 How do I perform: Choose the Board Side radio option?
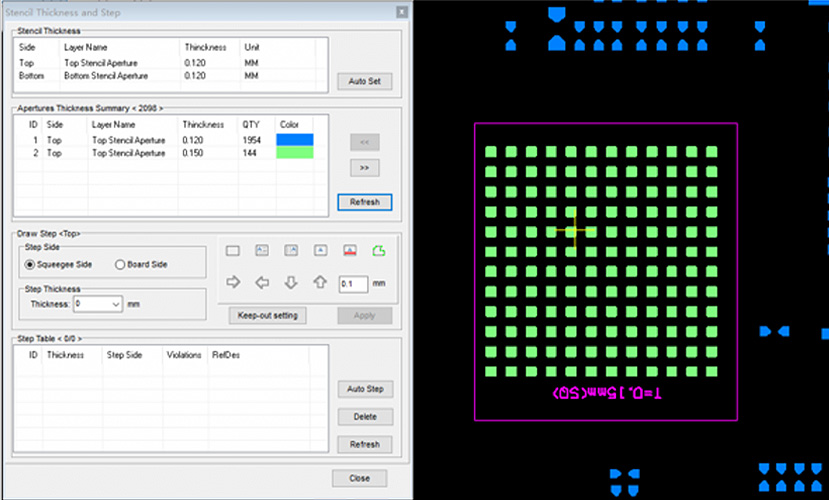[x=120, y=265]
